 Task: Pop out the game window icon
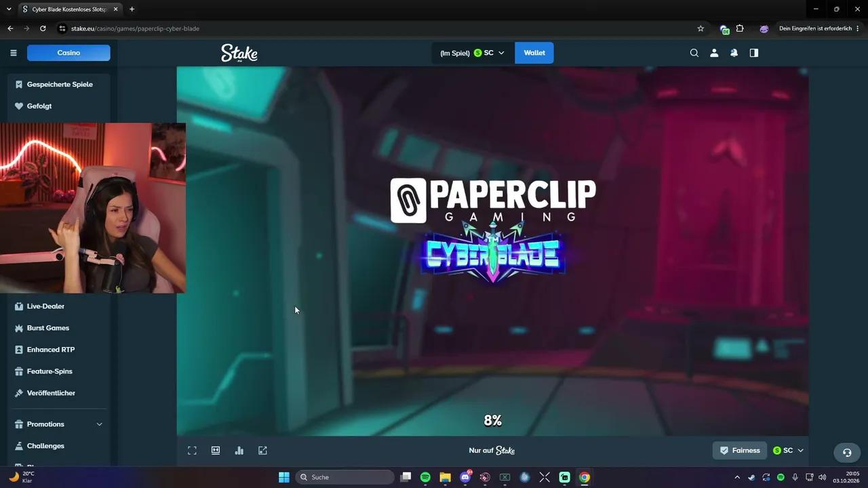click(262, 451)
